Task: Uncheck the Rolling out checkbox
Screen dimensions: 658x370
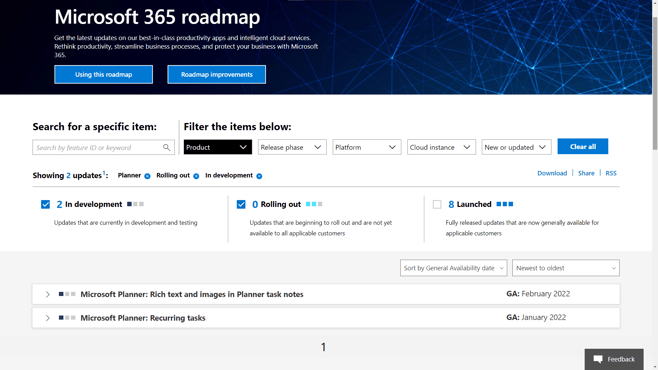Action: pos(241,204)
